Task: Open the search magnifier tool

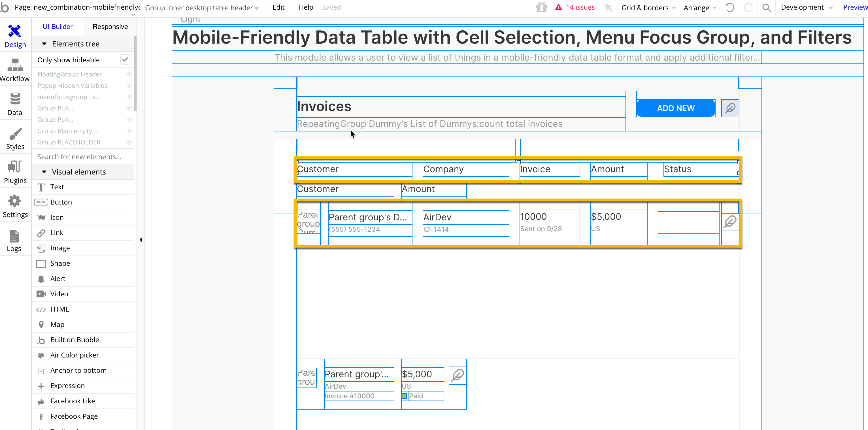Action: pos(767,7)
